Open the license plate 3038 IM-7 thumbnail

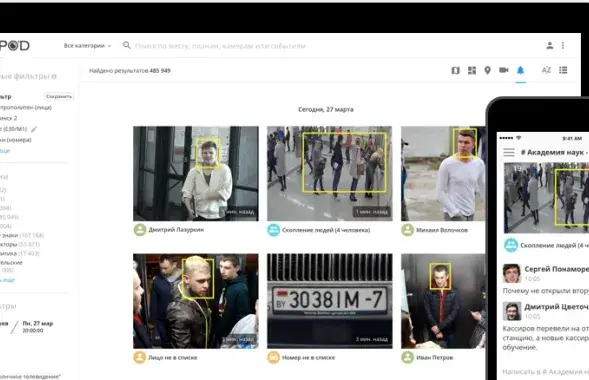coord(329,301)
